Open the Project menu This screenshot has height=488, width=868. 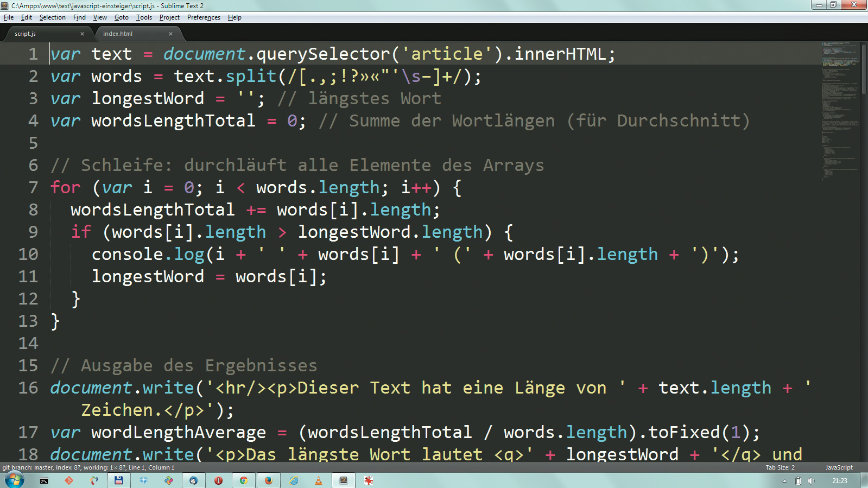(x=169, y=17)
